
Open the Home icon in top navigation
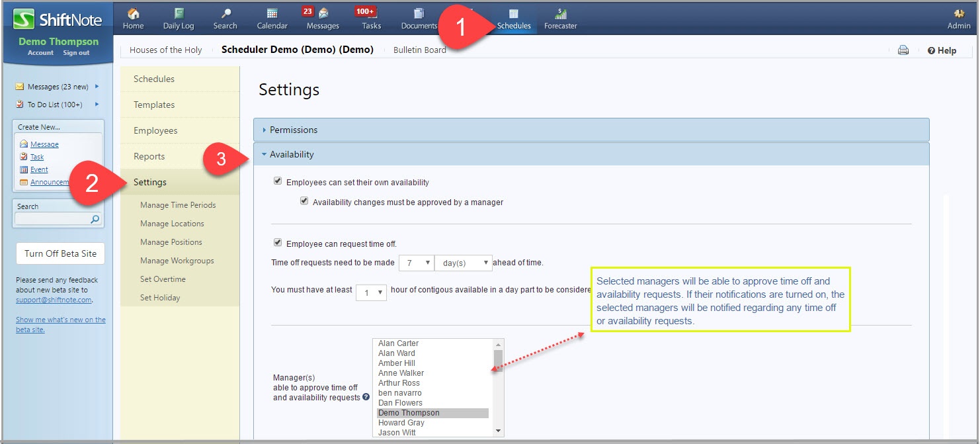133,13
